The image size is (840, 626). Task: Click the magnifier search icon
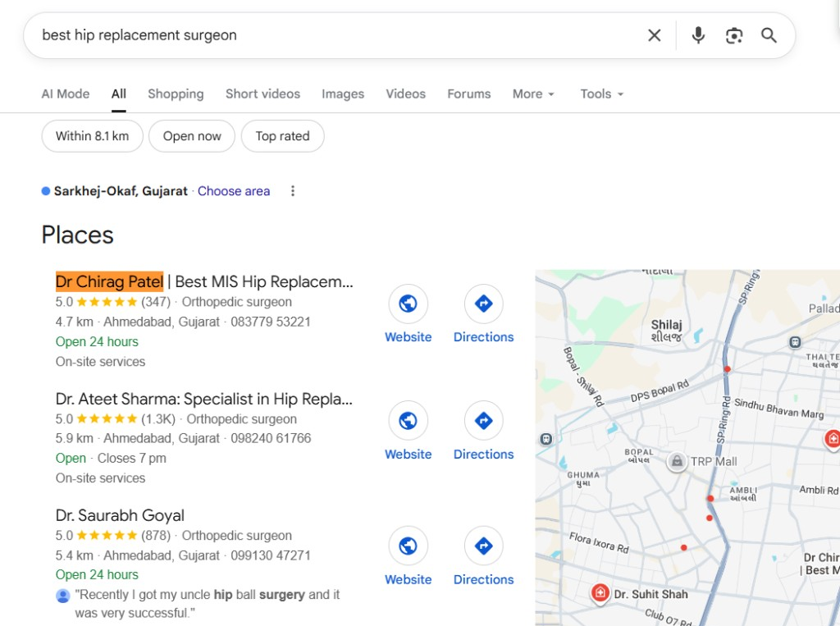click(x=769, y=35)
